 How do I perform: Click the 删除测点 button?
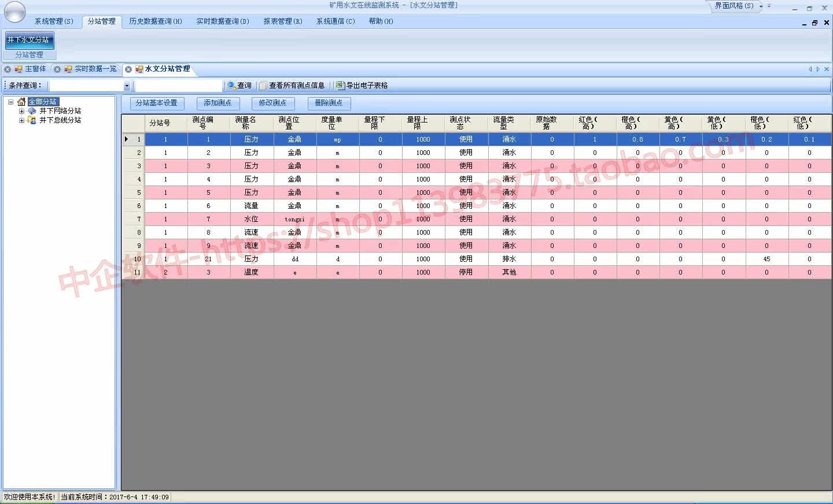329,103
